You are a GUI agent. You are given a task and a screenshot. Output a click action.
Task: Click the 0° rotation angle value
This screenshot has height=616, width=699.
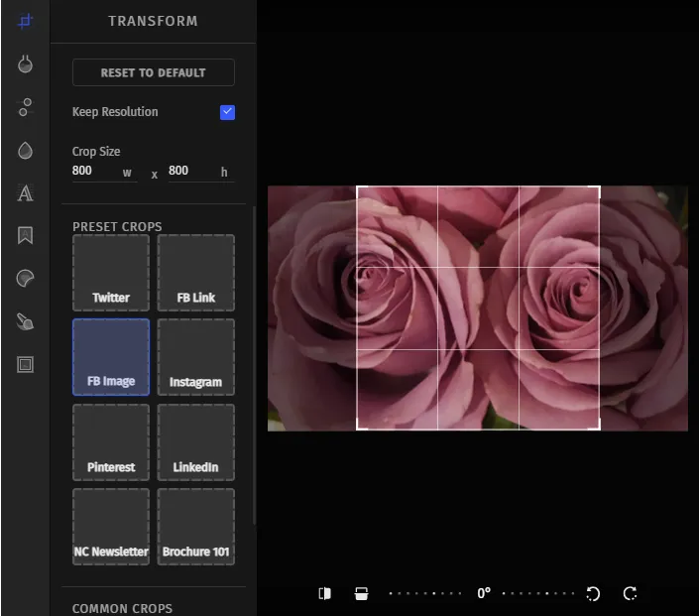484,594
